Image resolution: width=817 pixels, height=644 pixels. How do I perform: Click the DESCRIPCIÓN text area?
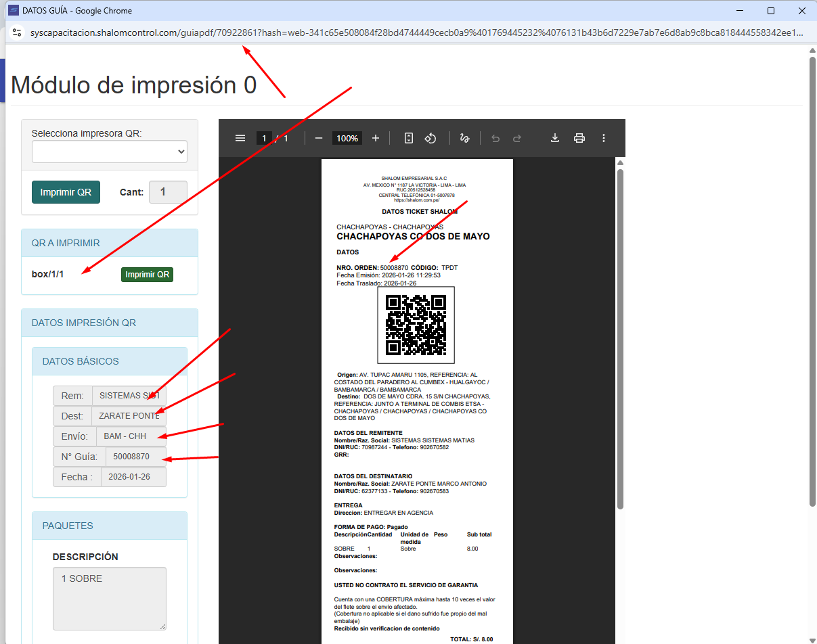109,599
